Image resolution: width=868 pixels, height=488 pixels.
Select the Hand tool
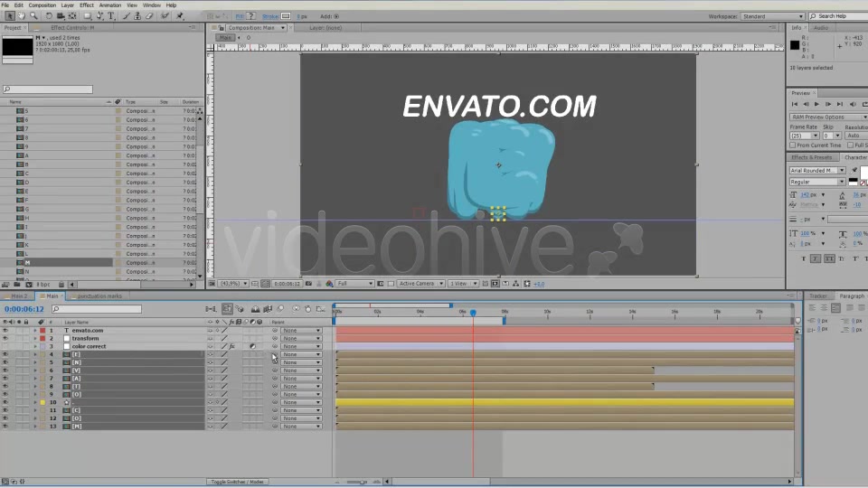coord(22,16)
